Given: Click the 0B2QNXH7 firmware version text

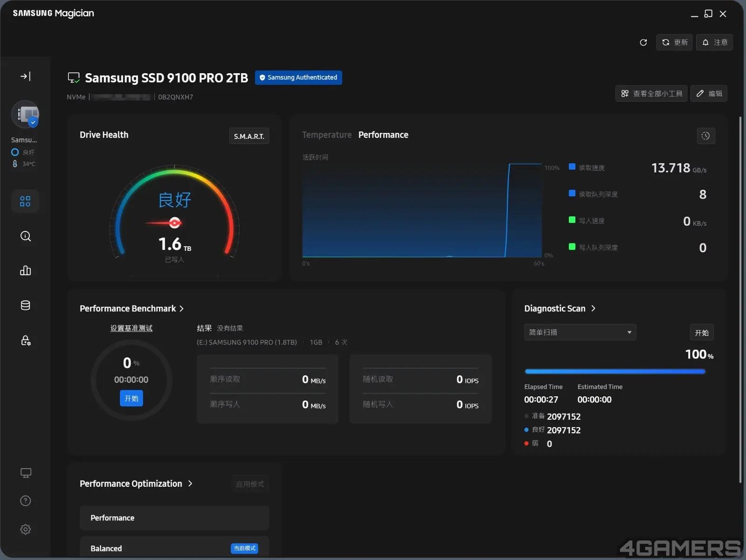Looking at the screenshot, I should coord(175,97).
